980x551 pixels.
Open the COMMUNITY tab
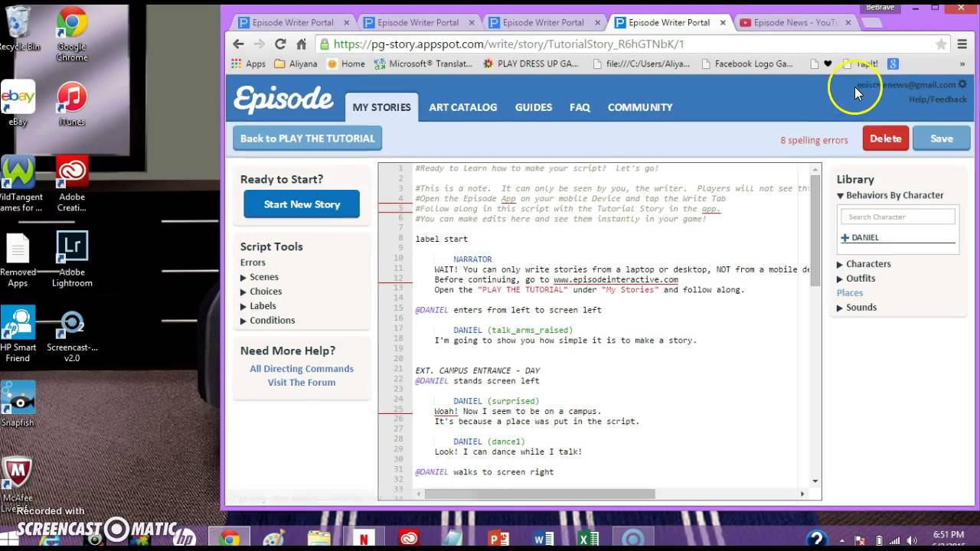640,107
